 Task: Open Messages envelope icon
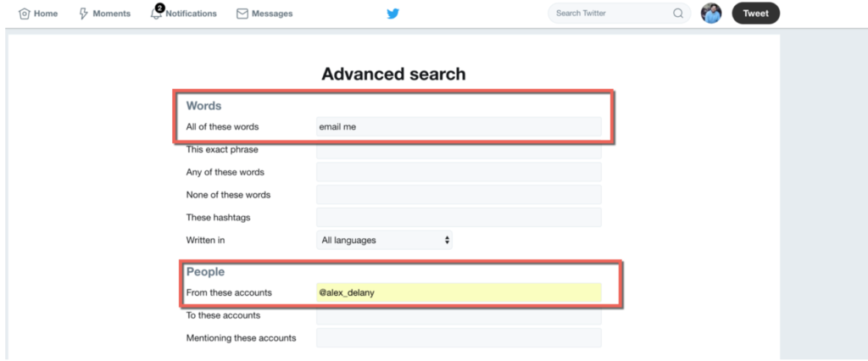[242, 14]
